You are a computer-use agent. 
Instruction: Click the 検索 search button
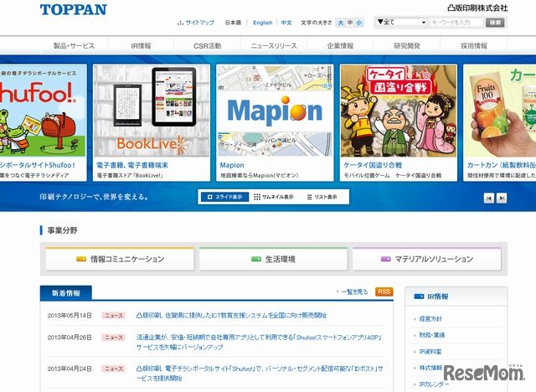(x=495, y=23)
